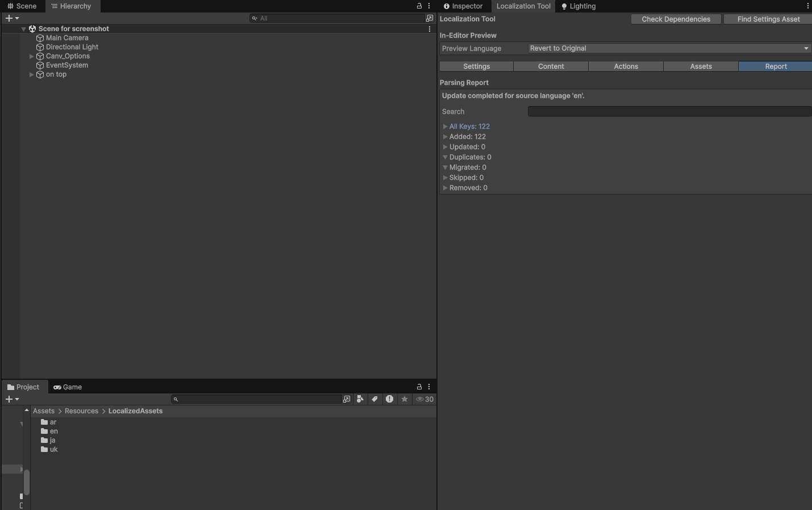Switch to the Game tab
The height and width of the screenshot is (510, 812).
point(68,387)
